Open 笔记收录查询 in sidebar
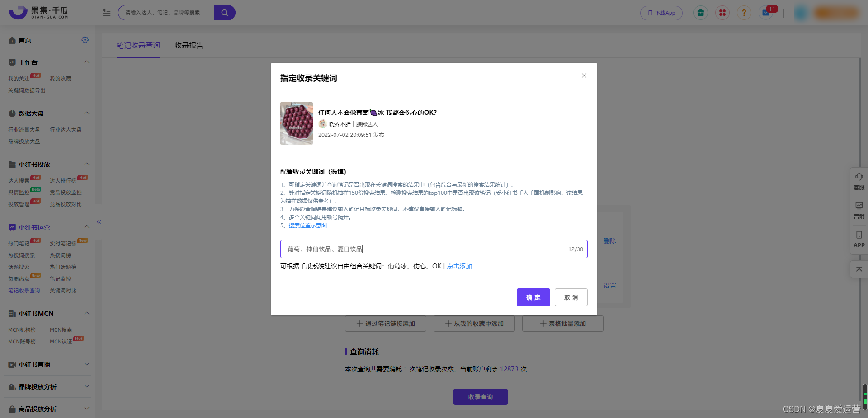This screenshot has height=418, width=868. (x=24, y=291)
